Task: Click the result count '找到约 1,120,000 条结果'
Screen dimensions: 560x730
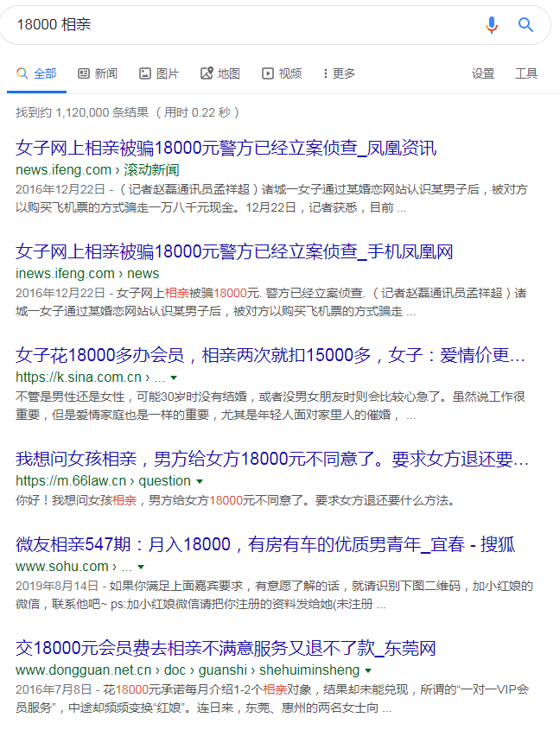Action: 82,112
